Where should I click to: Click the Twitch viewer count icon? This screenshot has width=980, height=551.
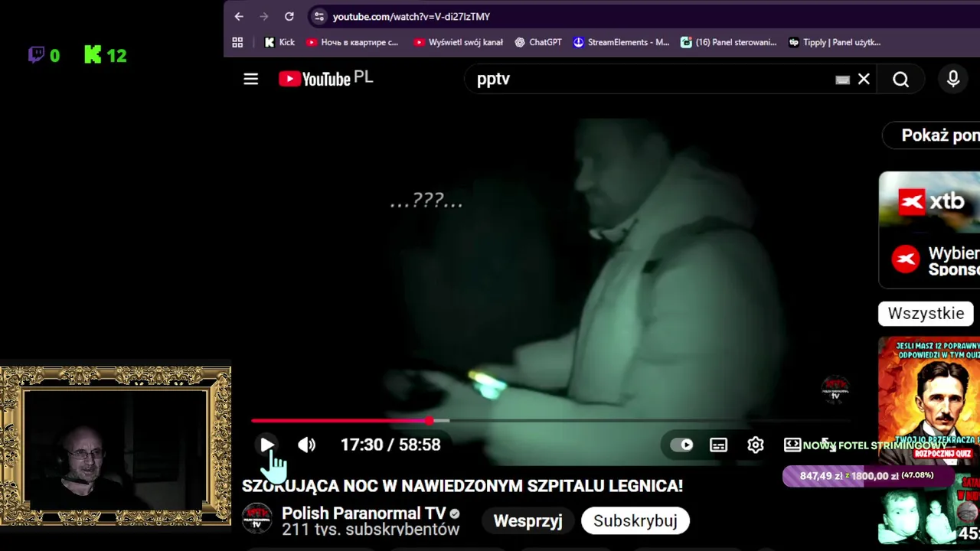36,55
